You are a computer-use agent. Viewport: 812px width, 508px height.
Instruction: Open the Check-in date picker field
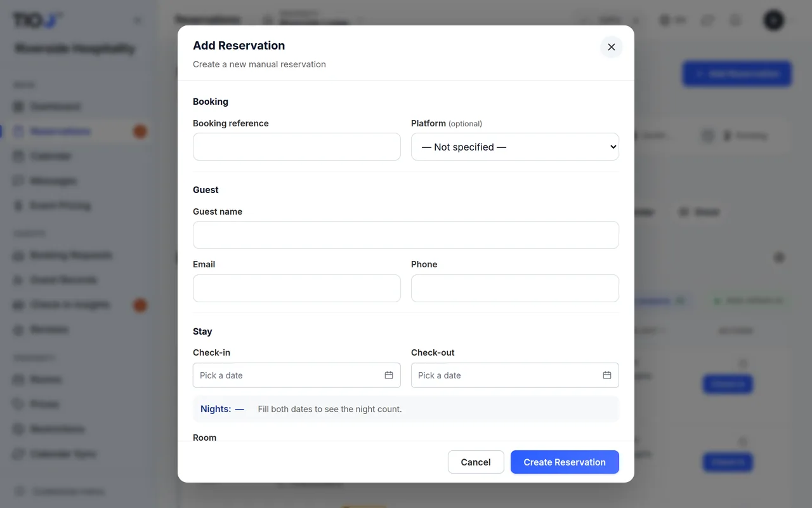point(297,375)
